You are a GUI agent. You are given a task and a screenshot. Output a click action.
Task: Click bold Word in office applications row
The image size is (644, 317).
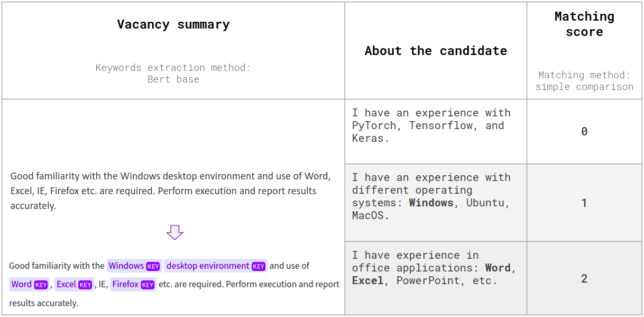(498, 268)
